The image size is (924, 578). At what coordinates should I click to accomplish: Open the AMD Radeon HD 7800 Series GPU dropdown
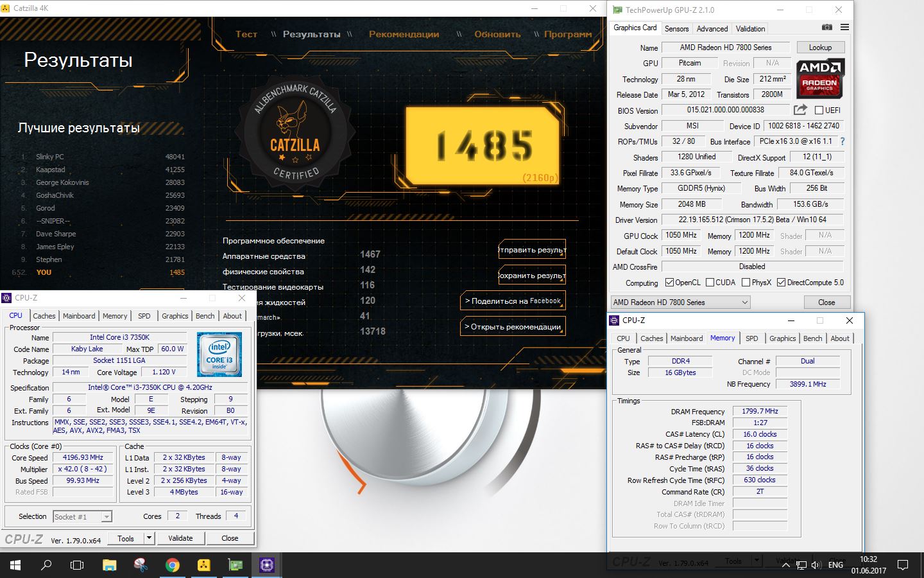680,302
